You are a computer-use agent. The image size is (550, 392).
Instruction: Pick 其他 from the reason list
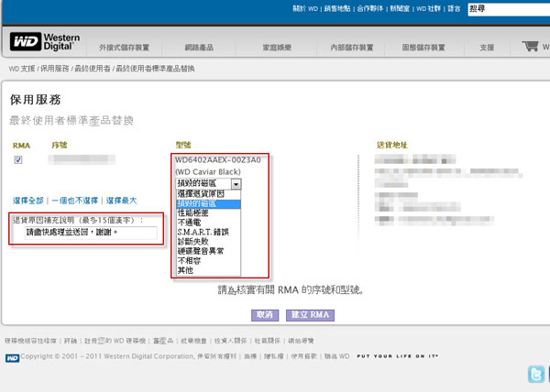coord(185,270)
